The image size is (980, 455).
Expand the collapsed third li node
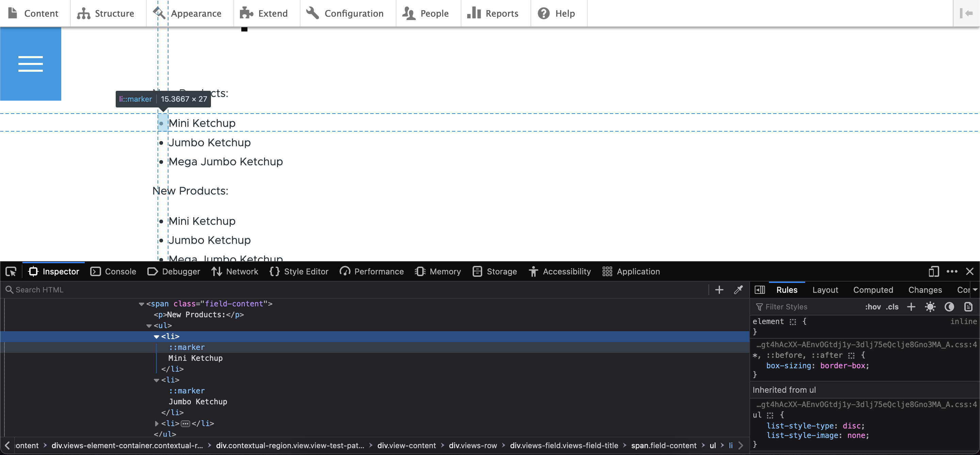(157, 423)
